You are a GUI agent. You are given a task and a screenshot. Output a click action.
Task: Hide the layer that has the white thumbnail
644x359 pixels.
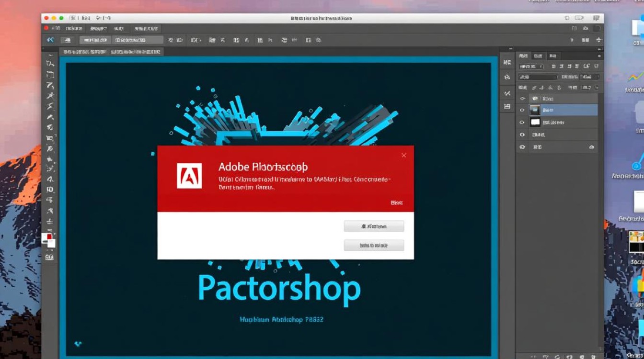(x=522, y=123)
